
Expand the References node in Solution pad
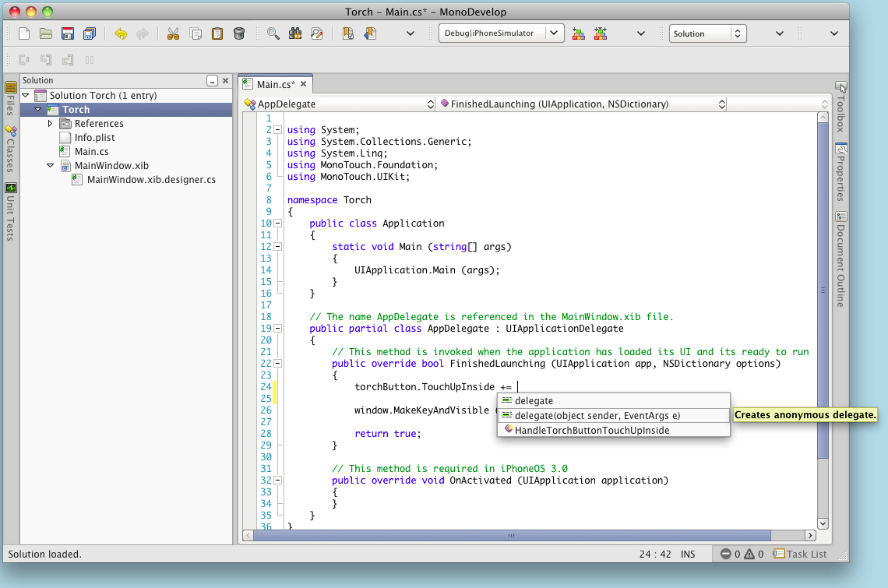(x=50, y=123)
